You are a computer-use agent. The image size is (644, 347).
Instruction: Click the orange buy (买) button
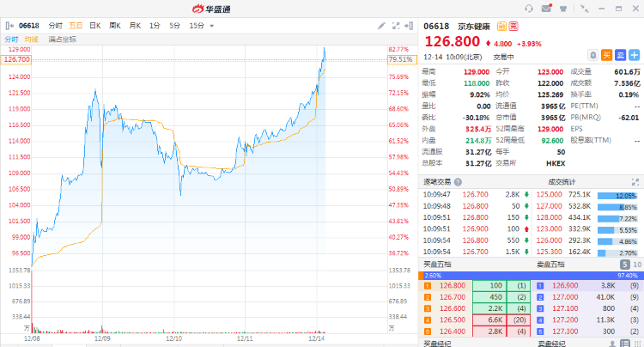click(x=606, y=55)
